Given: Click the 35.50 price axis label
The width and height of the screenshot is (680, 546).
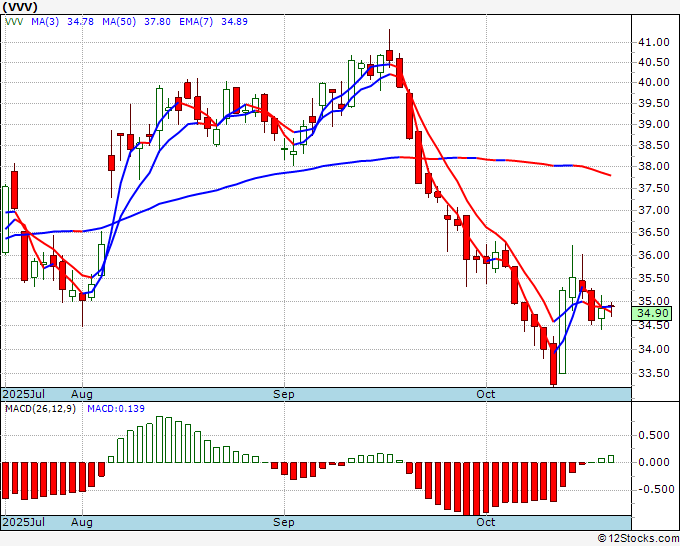Looking at the screenshot, I should (654, 278).
